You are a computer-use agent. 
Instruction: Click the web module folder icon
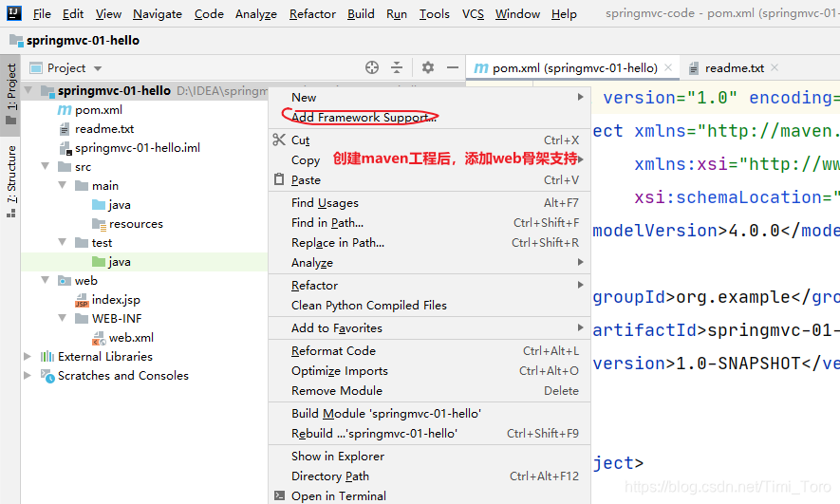65,281
